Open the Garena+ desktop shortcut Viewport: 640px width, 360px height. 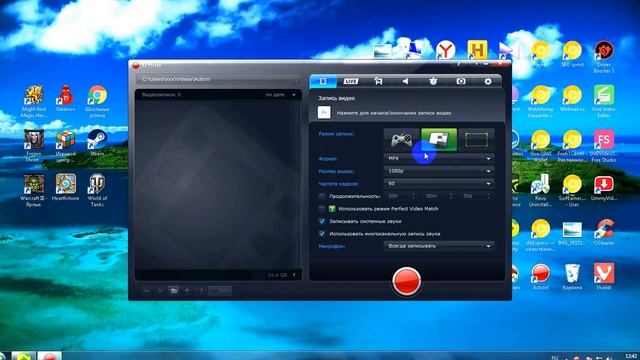(x=65, y=98)
